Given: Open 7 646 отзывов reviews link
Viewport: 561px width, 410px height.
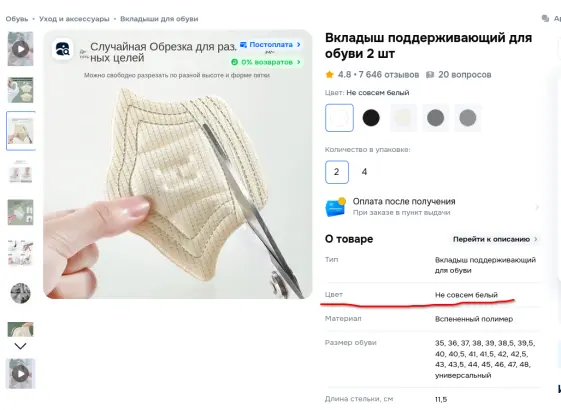Looking at the screenshot, I should click(389, 75).
